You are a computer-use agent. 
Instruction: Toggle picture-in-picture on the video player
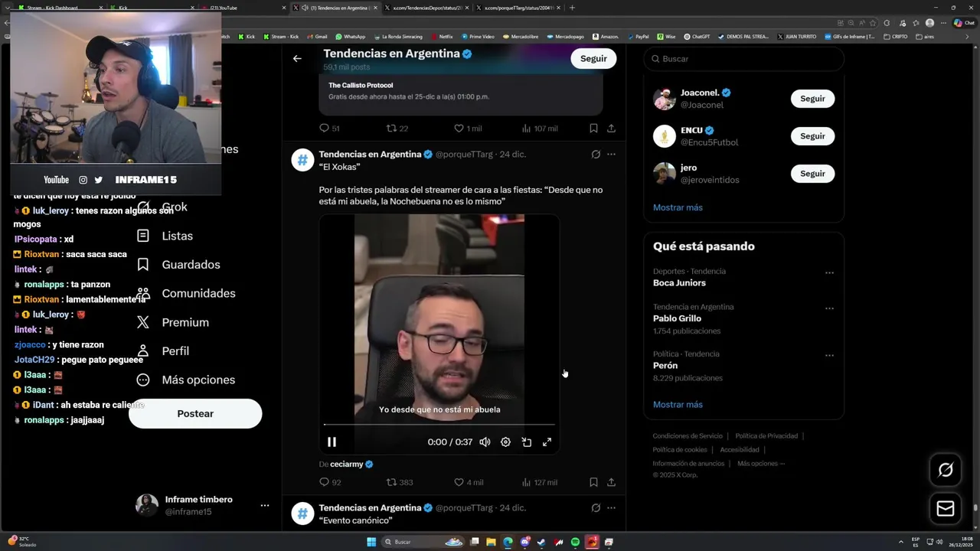pyautogui.click(x=527, y=442)
